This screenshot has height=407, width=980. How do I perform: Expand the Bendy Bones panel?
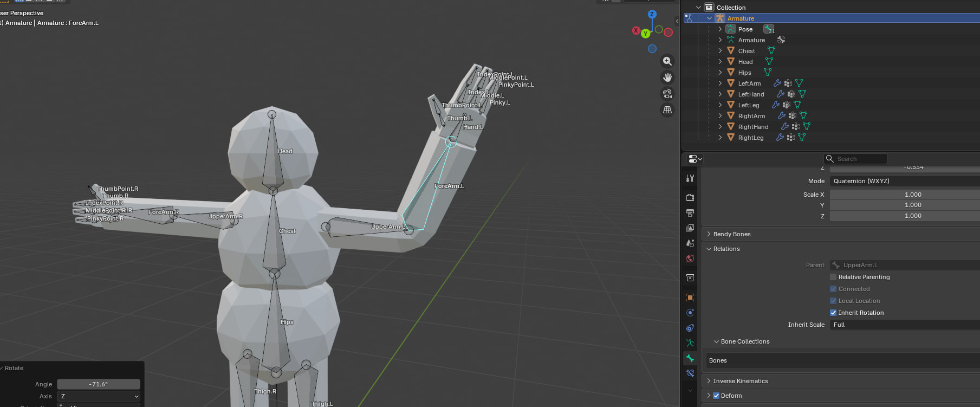[x=731, y=234]
